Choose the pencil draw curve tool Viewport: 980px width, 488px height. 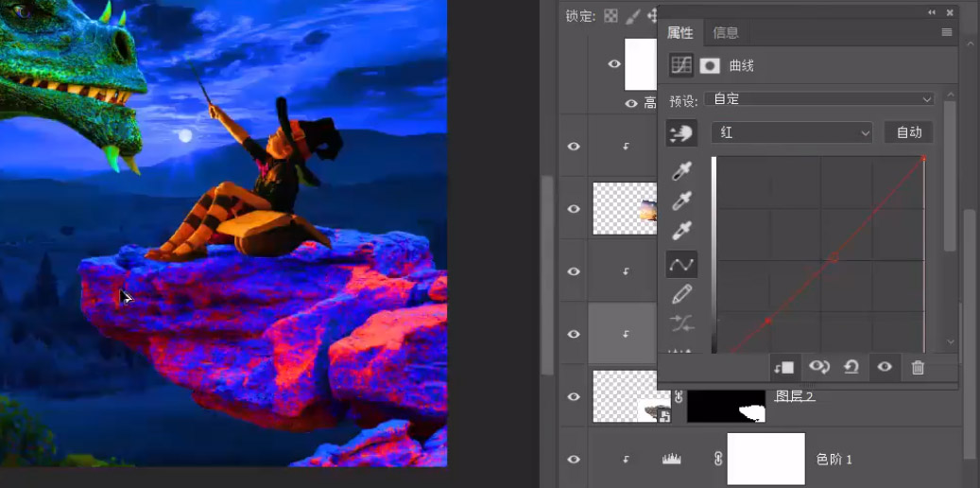pos(681,293)
